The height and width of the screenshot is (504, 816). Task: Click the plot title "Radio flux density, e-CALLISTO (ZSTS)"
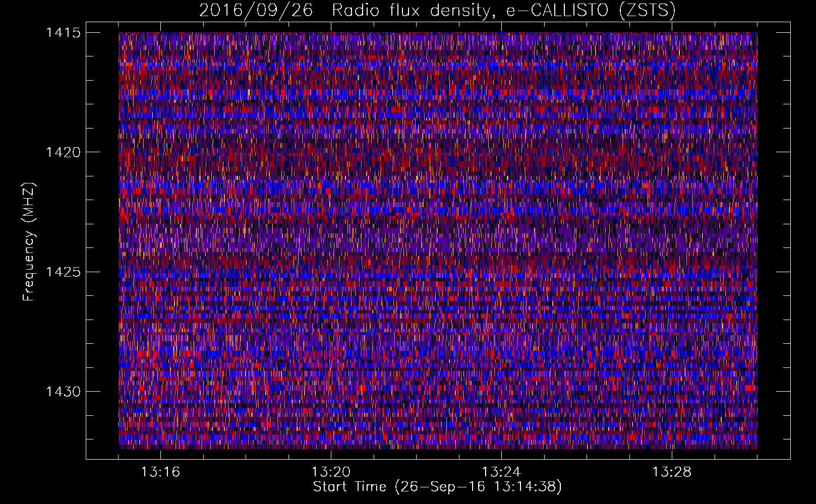(504, 10)
